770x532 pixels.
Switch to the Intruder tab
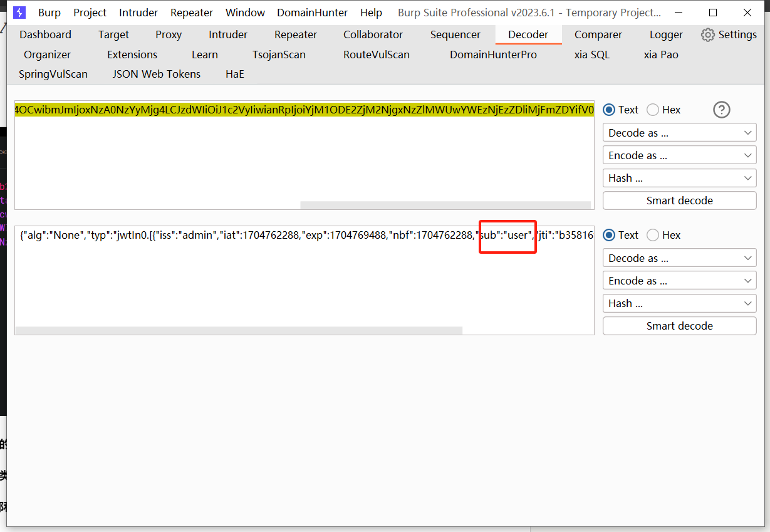228,35
